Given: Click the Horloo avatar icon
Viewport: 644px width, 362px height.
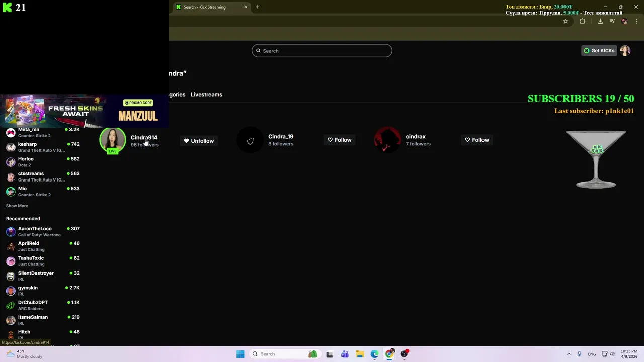Looking at the screenshot, I should [11, 162].
